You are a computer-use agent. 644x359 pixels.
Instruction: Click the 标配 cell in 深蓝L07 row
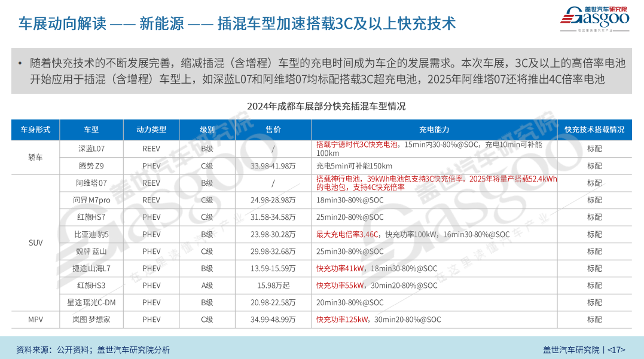[594, 149]
